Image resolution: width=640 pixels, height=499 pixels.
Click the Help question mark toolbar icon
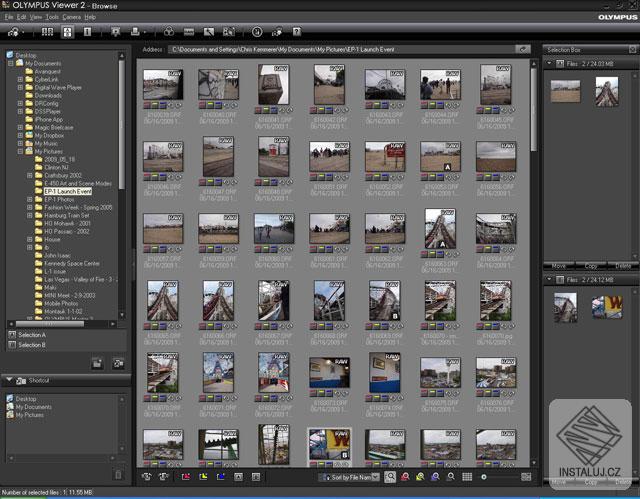coord(297,33)
